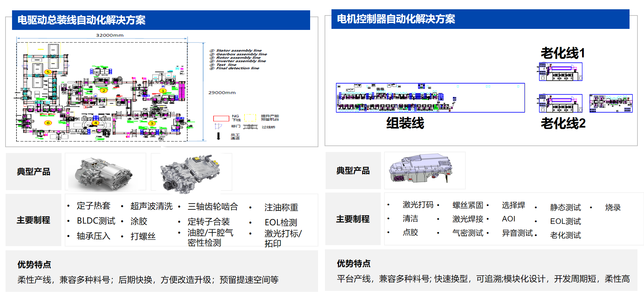Click the 三轴齿轮啮合 process item
This screenshot has height=295, width=644.
(x=213, y=206)
